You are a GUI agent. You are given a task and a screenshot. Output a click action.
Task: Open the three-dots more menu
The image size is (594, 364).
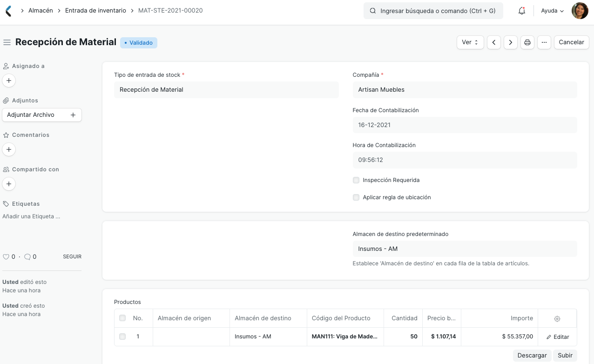(x=544, y=42)
